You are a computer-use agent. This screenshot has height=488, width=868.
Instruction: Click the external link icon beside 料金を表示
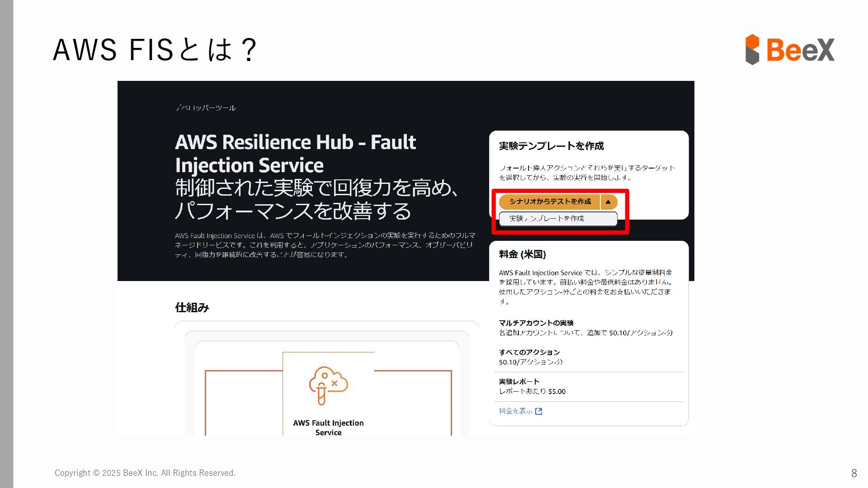click(538, 411)
